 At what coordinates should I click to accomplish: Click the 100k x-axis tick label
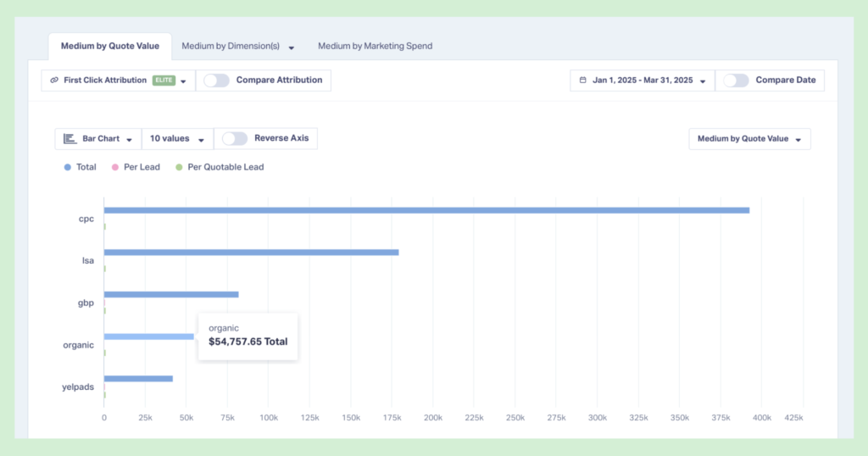269,418
